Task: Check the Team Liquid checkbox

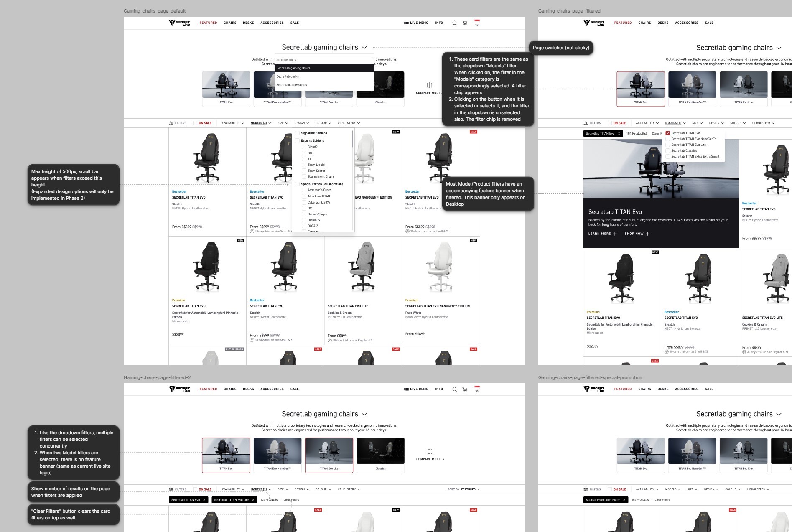Action: [x=304, y=165]
